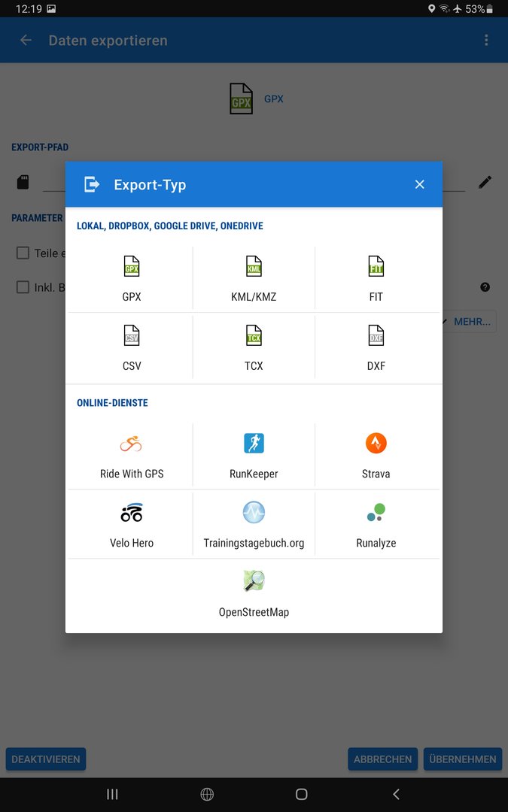
Task: Select Strava as export target
Action: coord(376,456)
